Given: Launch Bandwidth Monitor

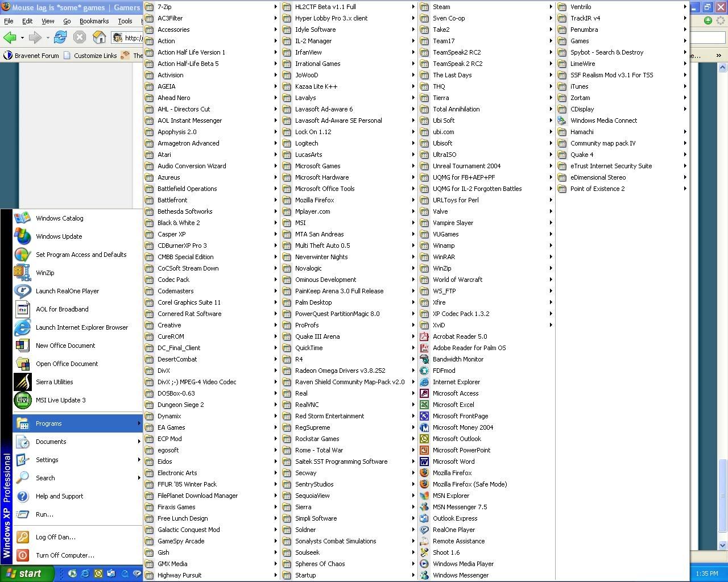Looking at the screenshot, I should [486, 359].
